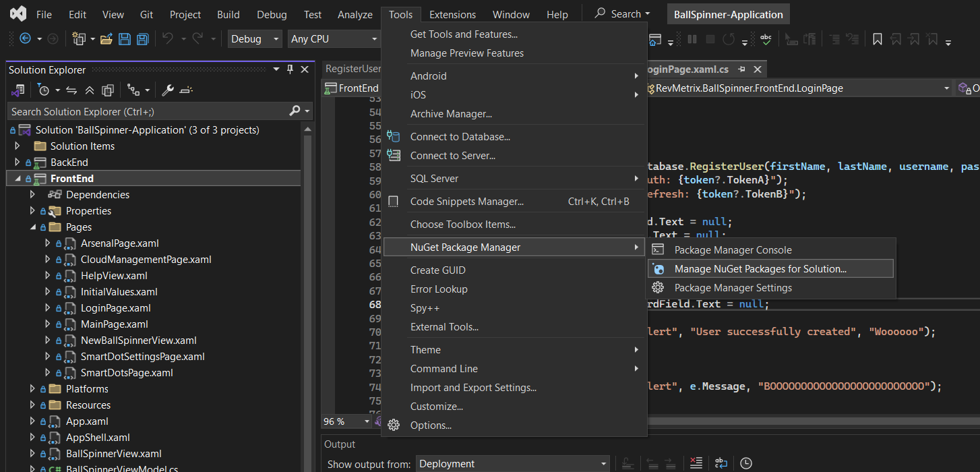980x472 pixels.
Task: Click the spell checker abc icon
Action: (766, 39)
